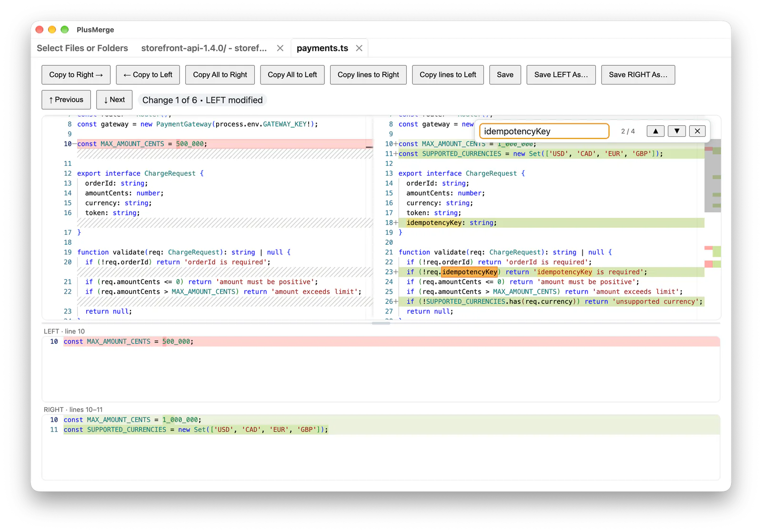Screen dimensions: 762x532
Task: Select the payments.ts tab
Action: 322,48
